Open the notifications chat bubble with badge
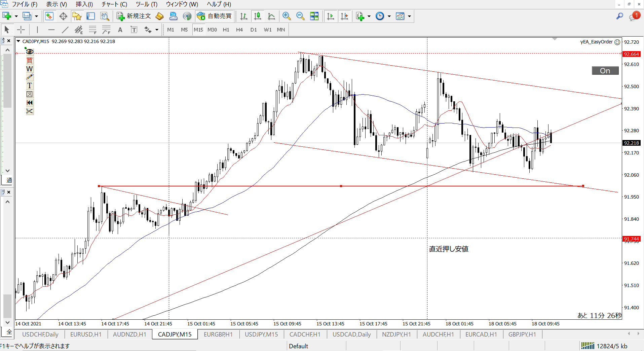 point(635,16)
